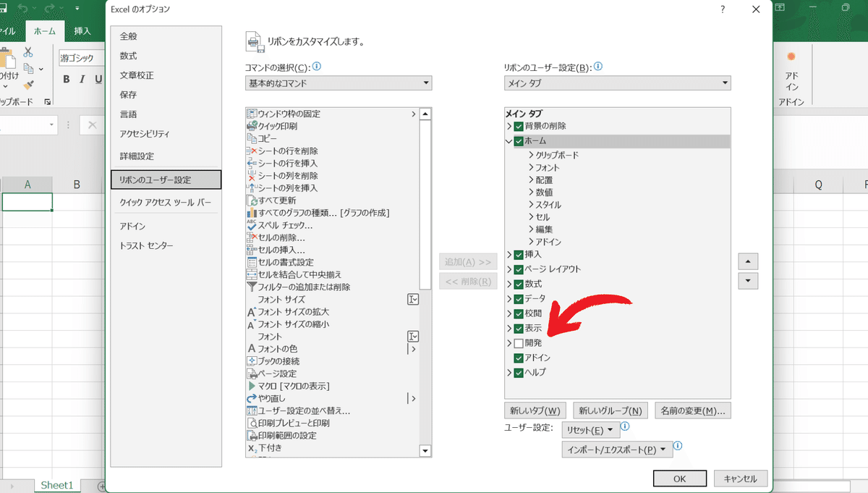Viewport: 868px width, 493px height.
Task: Click the フィルターの追加または削除 funnel icon
Action: (x=252, y=287)
